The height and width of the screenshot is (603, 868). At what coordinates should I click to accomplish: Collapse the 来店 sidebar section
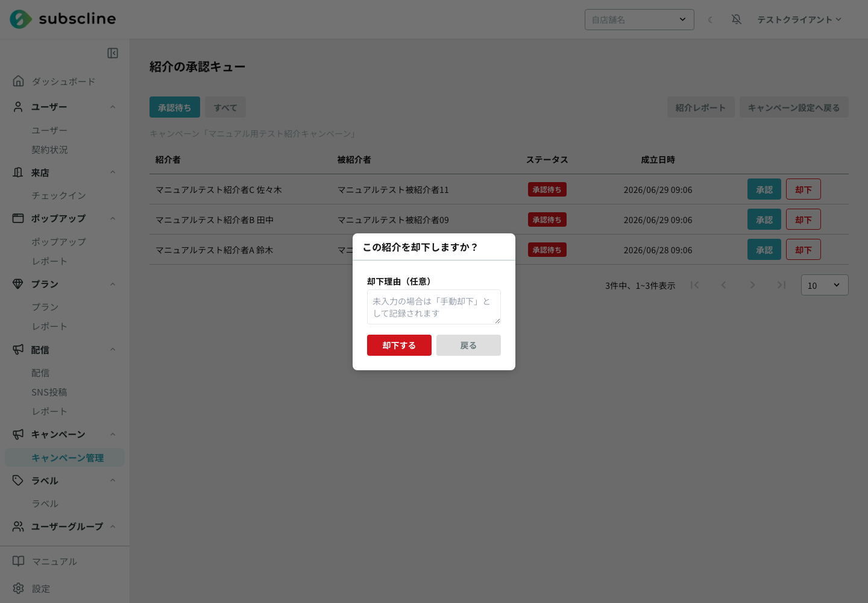click(x=113, y=172)
